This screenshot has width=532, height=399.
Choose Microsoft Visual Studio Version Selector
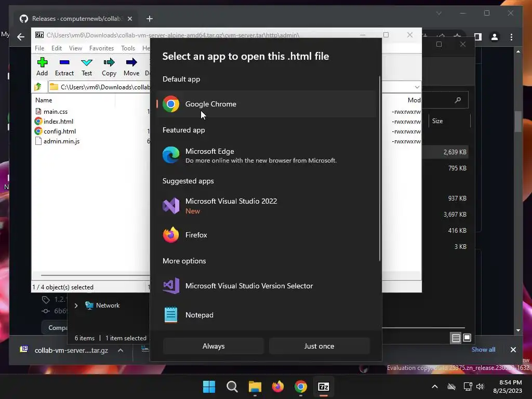267,286
